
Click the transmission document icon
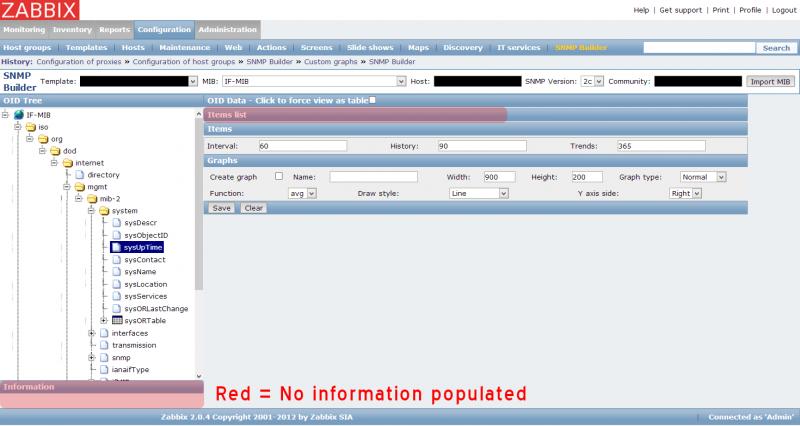[x=104, y=345]
